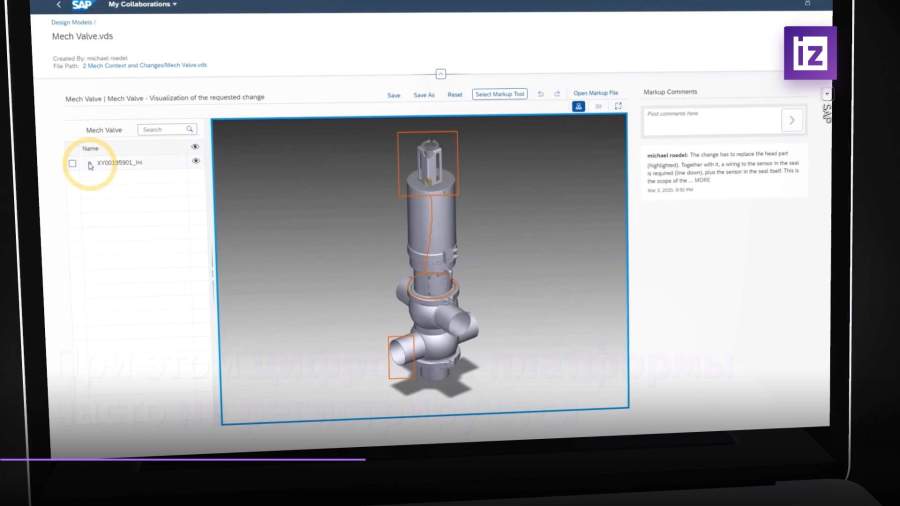Click the SAP logo
This screenshot has height=506, width=900.
point(82,5)
